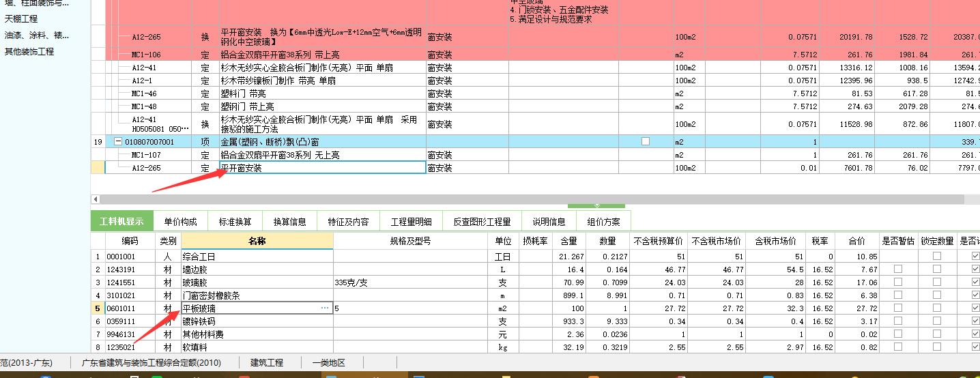The width and height of the screenshot is (980, 378).
Task: Click 铝合金双扇平开窗38系列 无上亮 cell
Action: pyautogui.click(x=323, y=155)
